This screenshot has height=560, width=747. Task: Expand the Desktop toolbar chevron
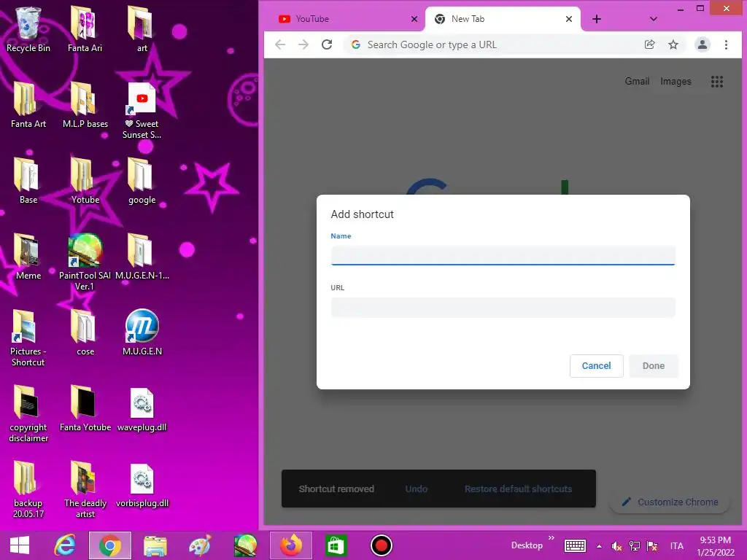tap(551, 538)
